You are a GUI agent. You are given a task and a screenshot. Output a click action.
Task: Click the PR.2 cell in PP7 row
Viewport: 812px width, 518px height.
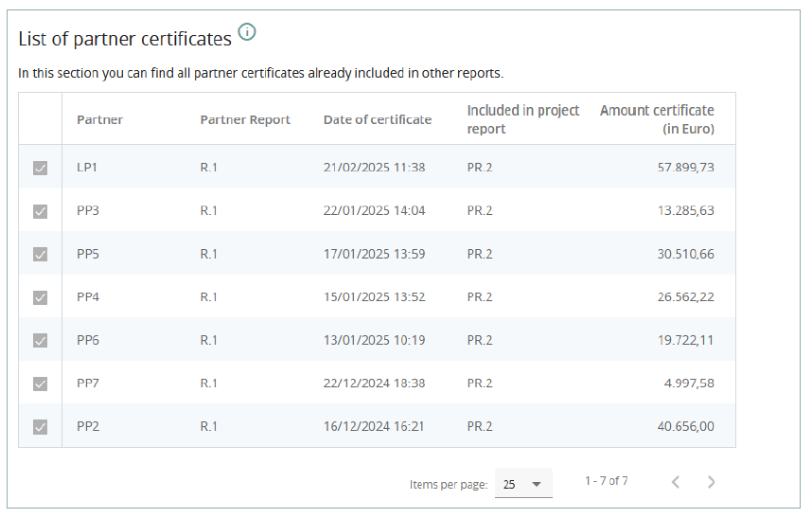tap(480, 384)
